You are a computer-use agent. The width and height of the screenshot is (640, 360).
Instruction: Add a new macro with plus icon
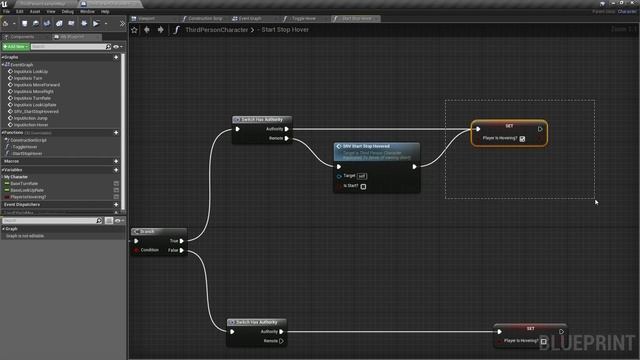[116, 162]
